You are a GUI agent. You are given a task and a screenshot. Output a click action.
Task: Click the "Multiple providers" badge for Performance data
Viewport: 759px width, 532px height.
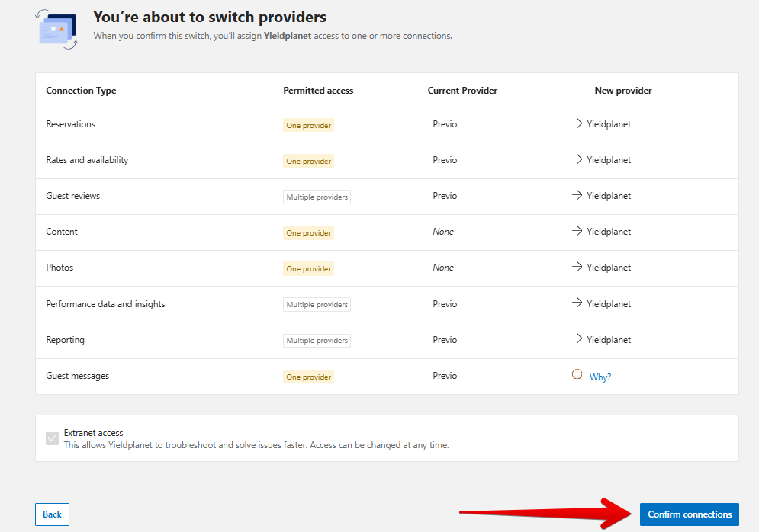pyautogui.click(x=317, y=304)
